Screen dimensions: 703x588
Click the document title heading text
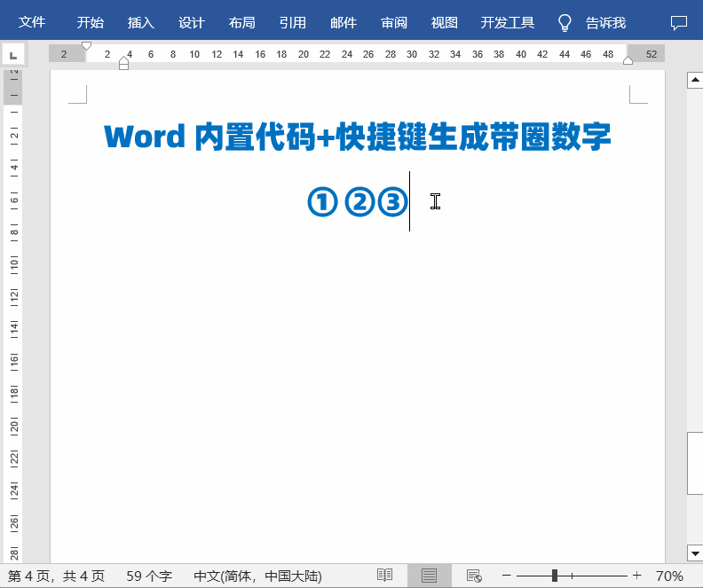pyautogui.click(x=358, y=137)
